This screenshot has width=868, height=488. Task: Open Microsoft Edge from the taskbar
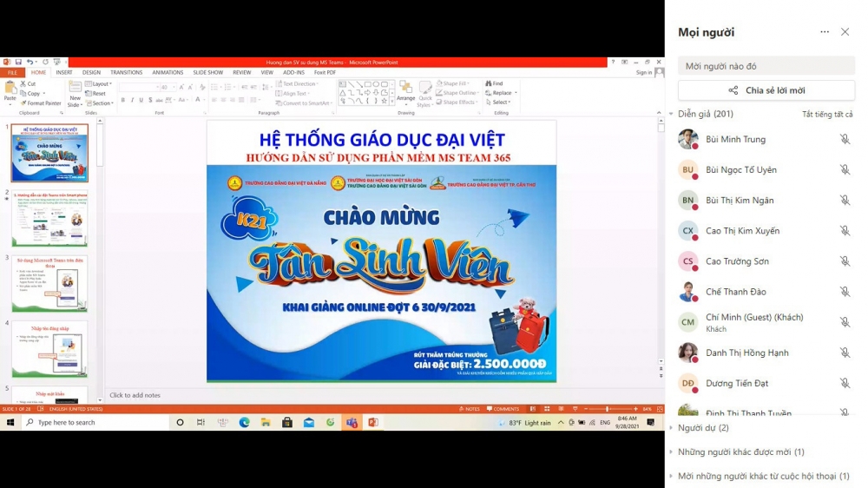click(244, 422)
